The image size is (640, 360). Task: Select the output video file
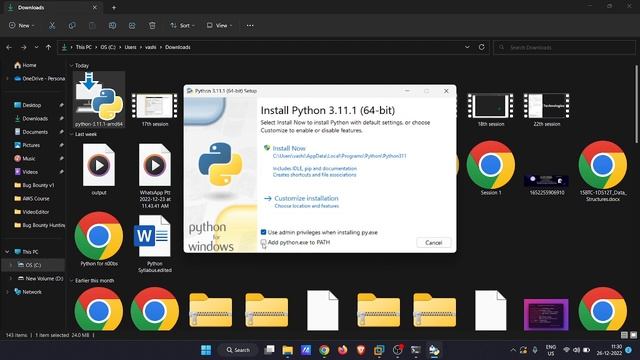99,169
